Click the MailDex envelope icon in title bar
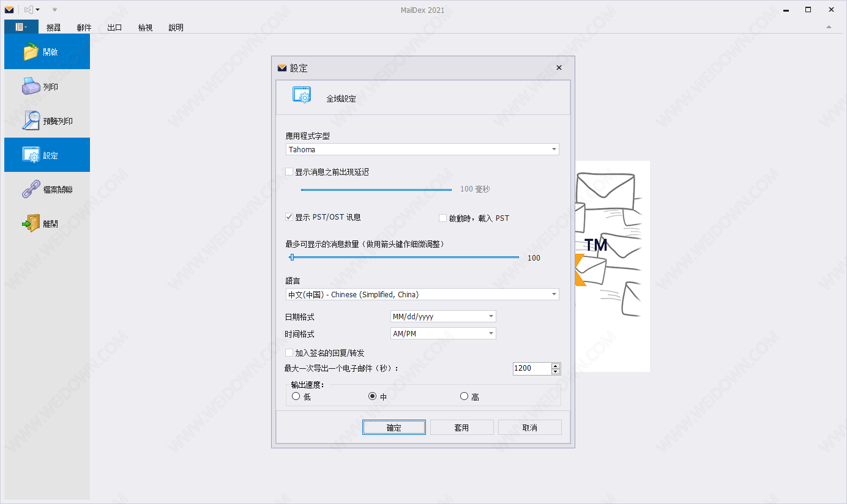 pyautogui.click(x=9, y=10)
